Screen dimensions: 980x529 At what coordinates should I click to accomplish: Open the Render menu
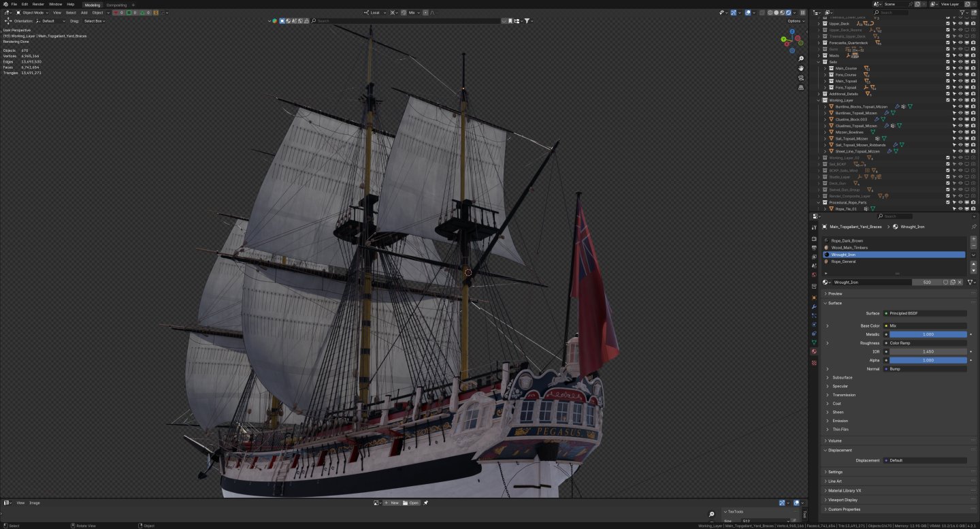[38, 4]
